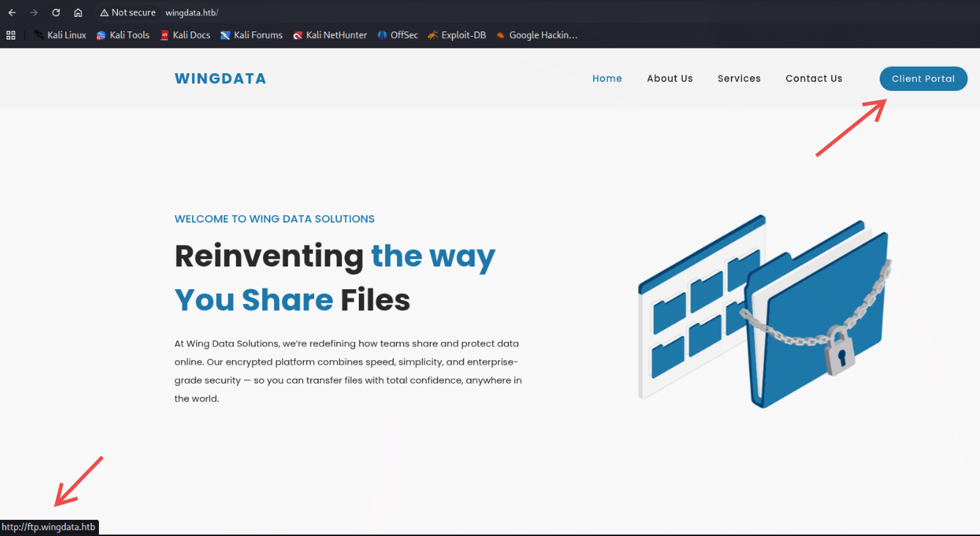Open the Google Hacking bookmark
Image resolution: width=980 pixels, height=536 pixels.
pos(537,35)
